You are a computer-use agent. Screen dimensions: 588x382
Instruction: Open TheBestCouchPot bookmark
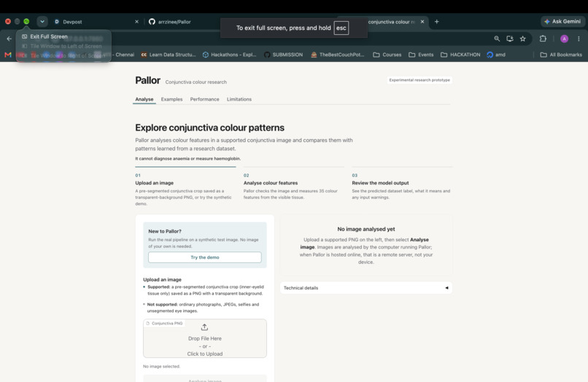[338, 55]
